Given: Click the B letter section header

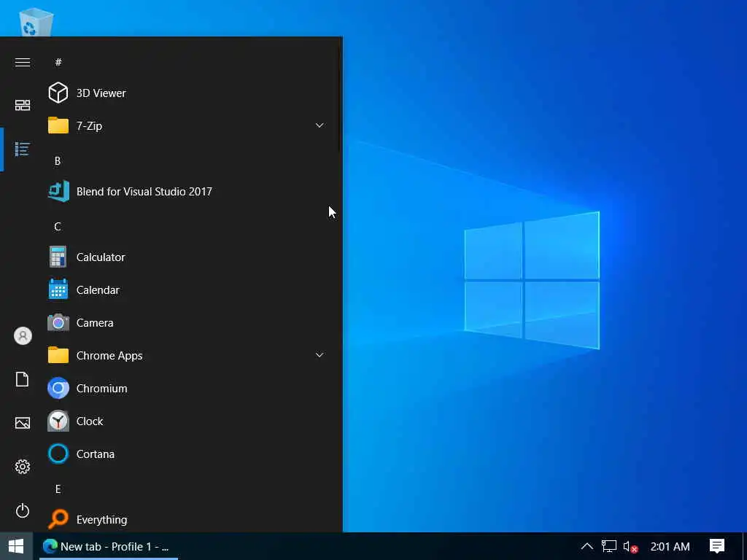Looking at the screenshot, I should point(58,161).
